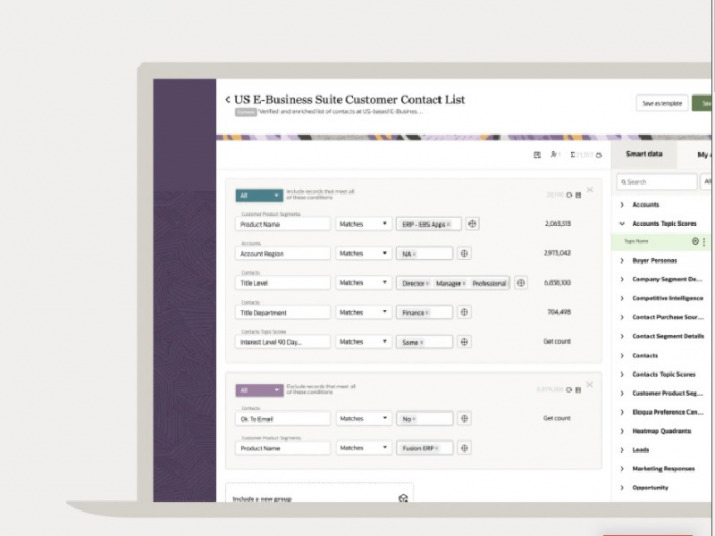Viewport: 715px width, 536px height.
Task: Click the table icon in the exclude group header
Action: (578, 390)
